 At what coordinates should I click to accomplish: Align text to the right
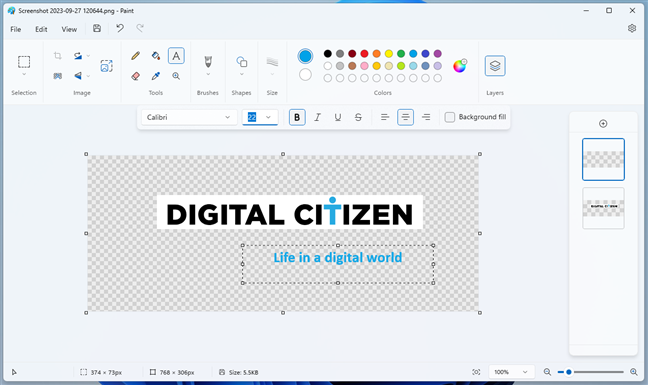426,117
